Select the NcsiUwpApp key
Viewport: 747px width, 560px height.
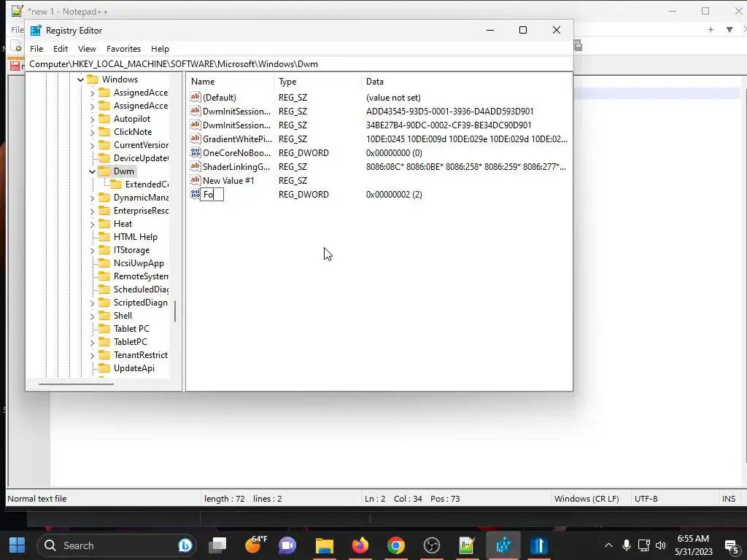tap(139, 262)
